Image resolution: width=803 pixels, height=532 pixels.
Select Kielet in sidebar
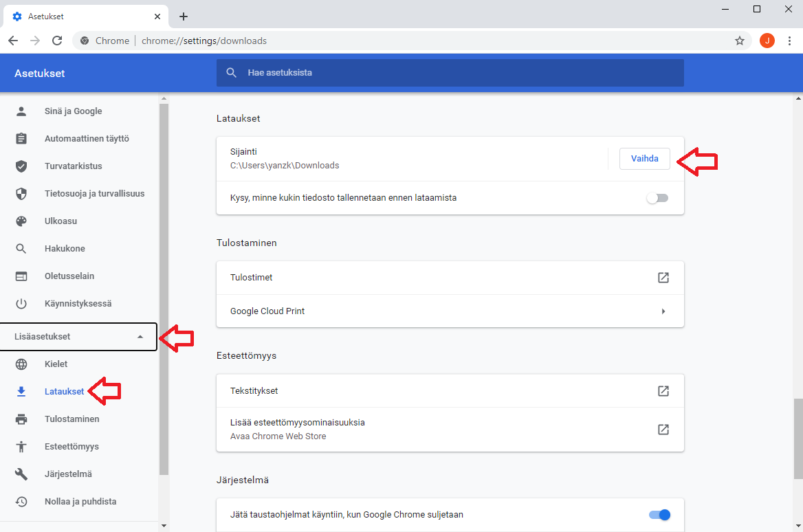click(x=56, y=364)
